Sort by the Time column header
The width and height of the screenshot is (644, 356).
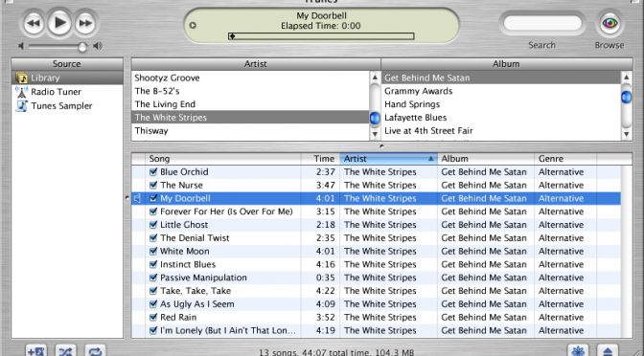(x=321, y=159)
